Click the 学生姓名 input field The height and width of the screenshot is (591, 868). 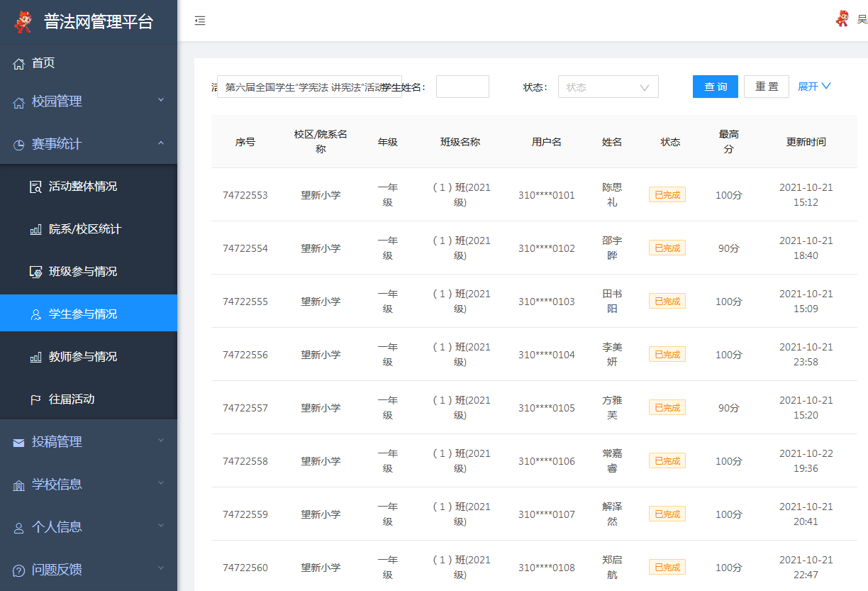[x=462, y=86]
